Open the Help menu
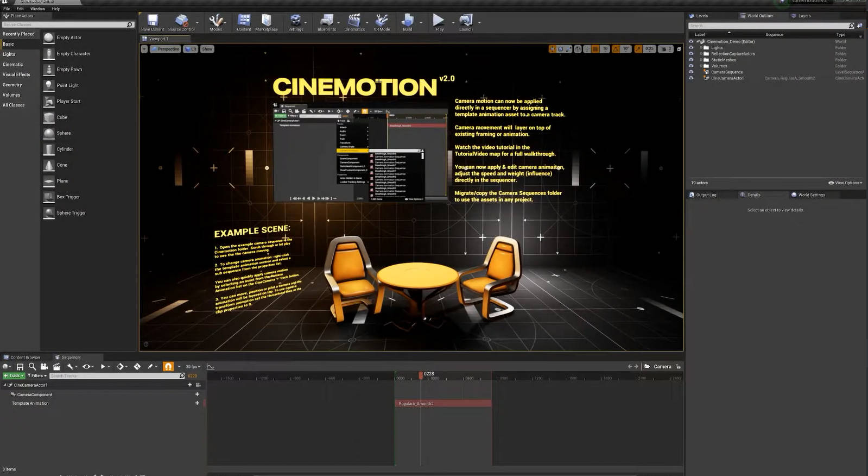The image size is (868, 476). (x=56, y=9)
